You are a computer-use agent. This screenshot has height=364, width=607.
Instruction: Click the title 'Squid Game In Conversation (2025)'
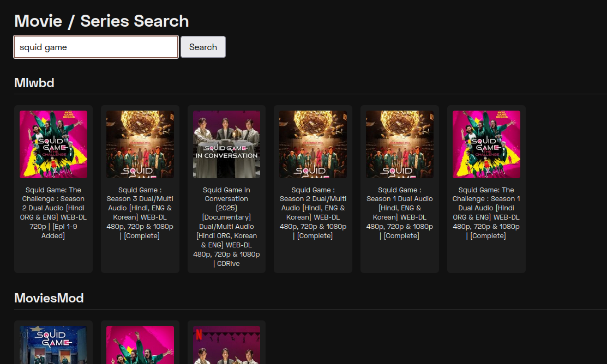coord(226,227)
